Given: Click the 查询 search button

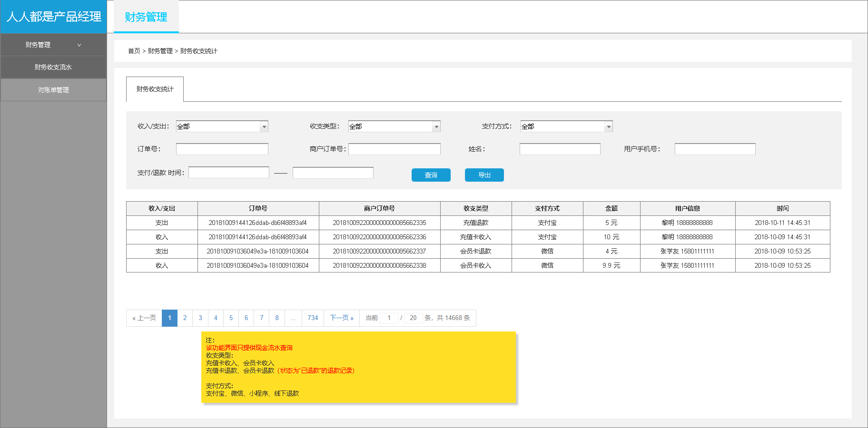Looking at the screenshot, I should coord(431,175).
